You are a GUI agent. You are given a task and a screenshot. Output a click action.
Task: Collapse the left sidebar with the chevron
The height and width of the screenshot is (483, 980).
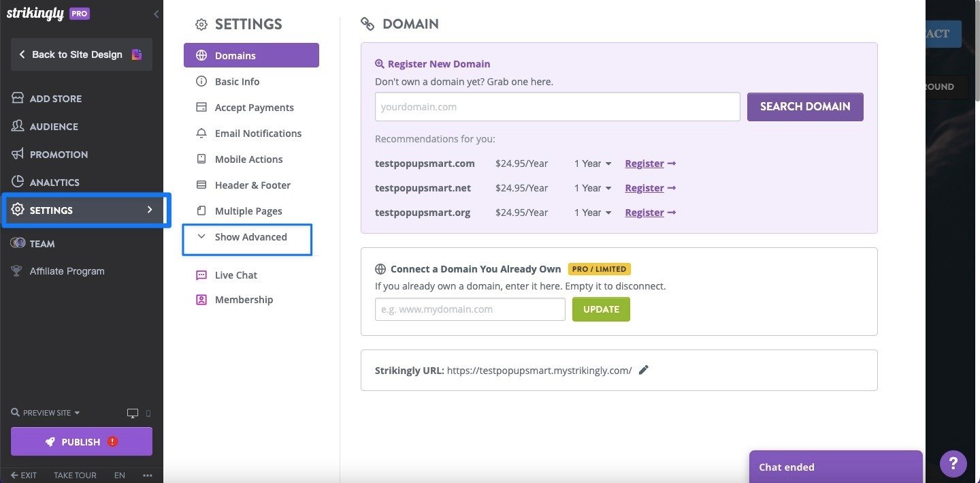point(157,14)
